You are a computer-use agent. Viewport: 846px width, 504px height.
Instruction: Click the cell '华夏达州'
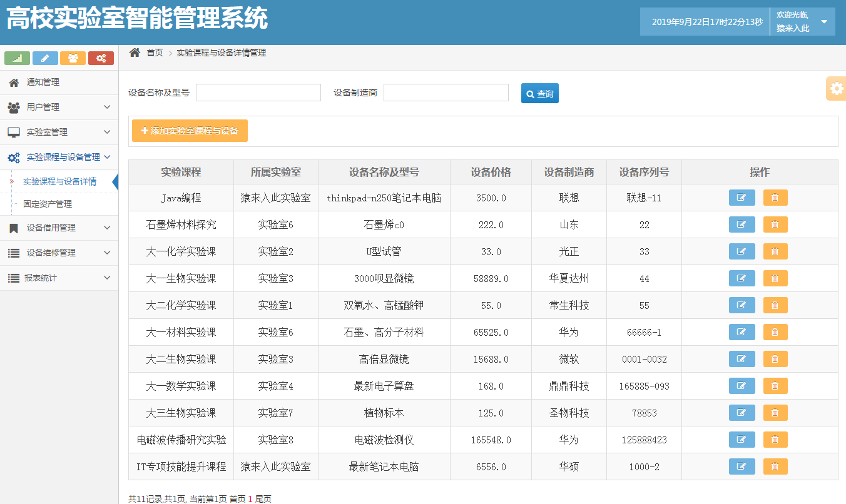(569, 278)
